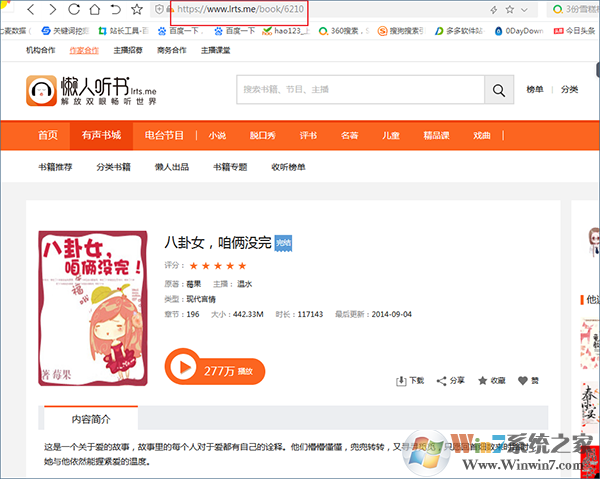Viewport: 600px width, 479px height.
Task: Click the browser forward arrow
Action: pyautogui.click(x=52, y=10)
